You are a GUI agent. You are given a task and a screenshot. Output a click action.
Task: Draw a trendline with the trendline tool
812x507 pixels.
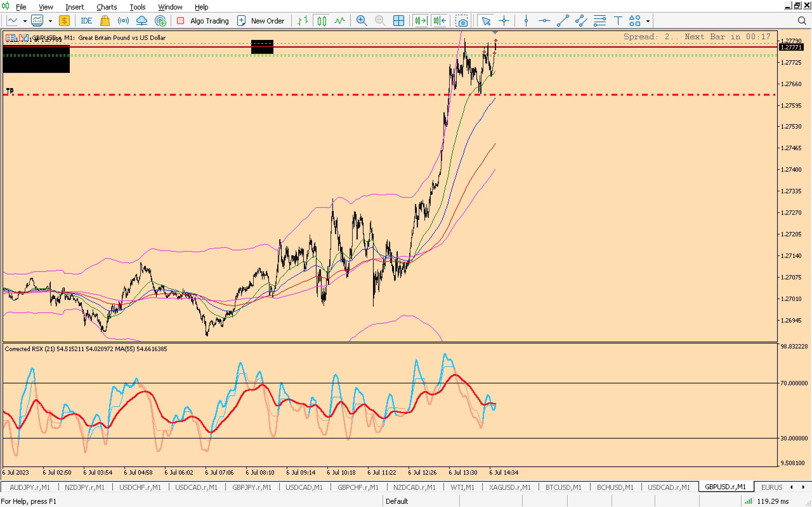pos(563,21)
